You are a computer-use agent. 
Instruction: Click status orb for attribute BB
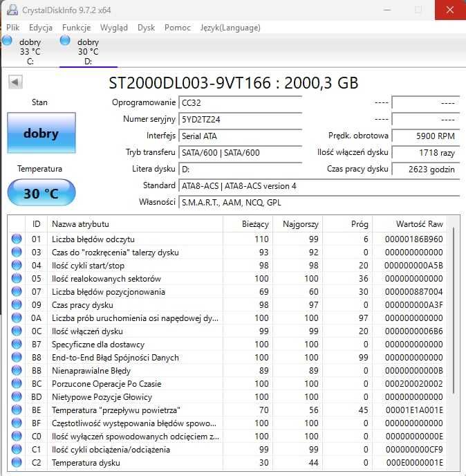(x=17, y=370)
